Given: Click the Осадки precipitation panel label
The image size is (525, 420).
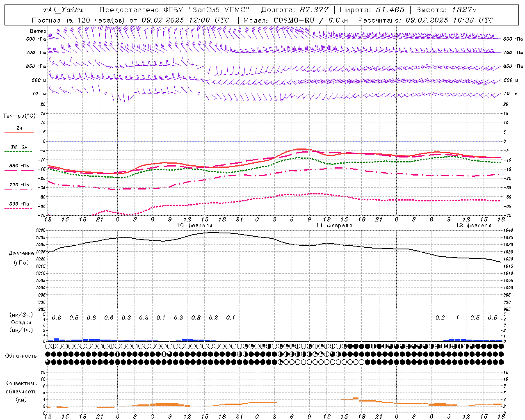Looking at the screenshot, I should tap(21, 322).
